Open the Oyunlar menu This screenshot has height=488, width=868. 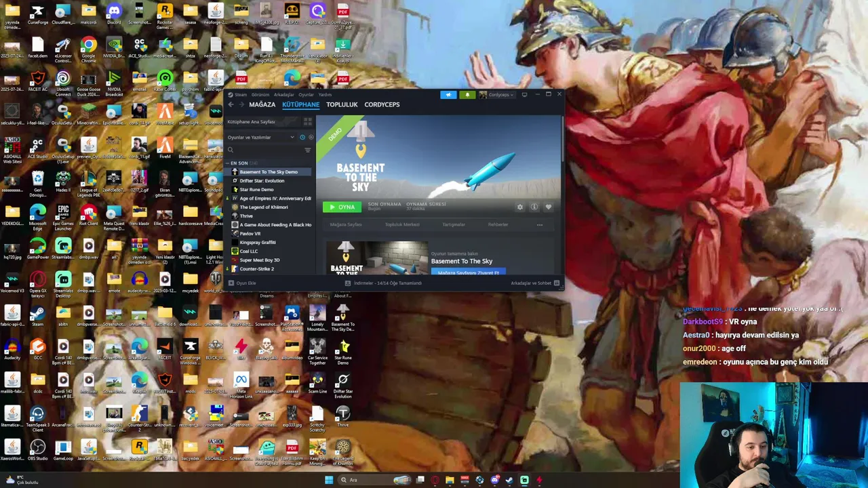pyautogui.click(x=307, y=95)
